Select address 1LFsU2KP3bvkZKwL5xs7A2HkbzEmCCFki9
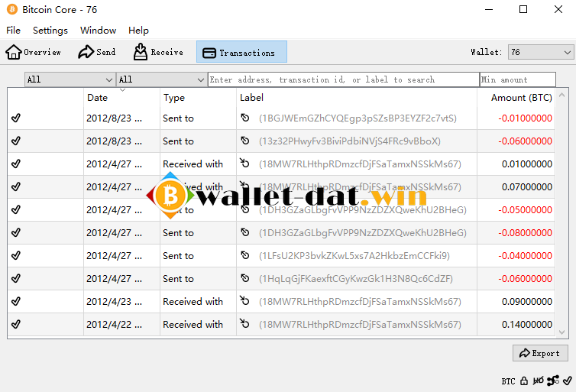 point(354,256)
